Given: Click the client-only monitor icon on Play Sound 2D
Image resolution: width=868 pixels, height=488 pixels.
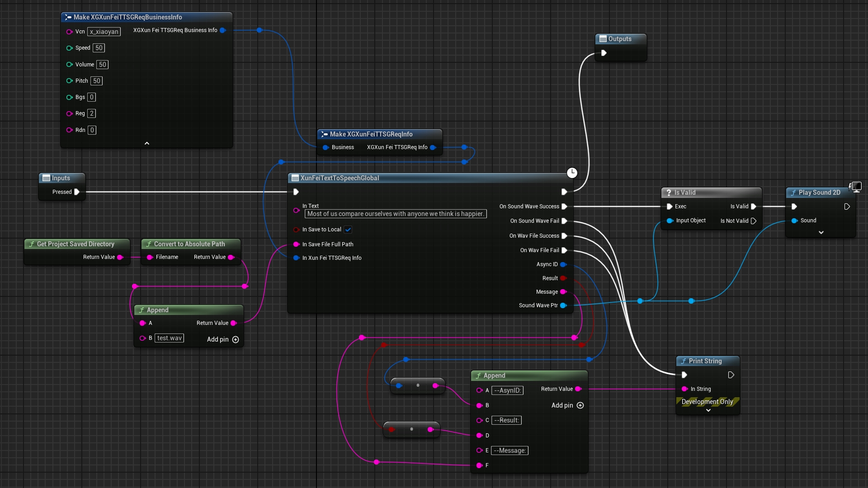Looking at the screenshot, I should [x=856, y=187].
